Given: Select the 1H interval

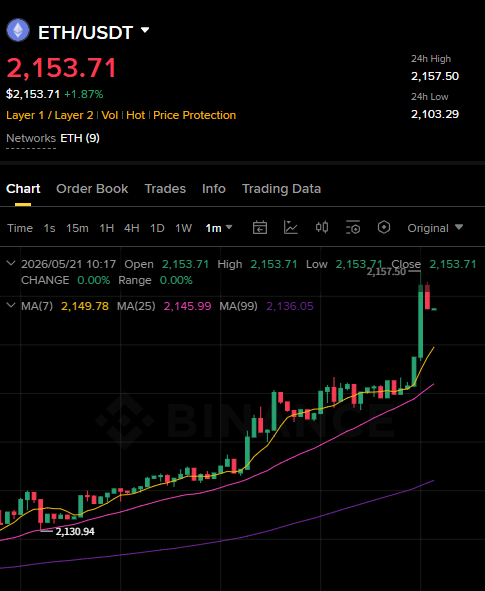Looking at the screenshot, I should coord(107,228).
